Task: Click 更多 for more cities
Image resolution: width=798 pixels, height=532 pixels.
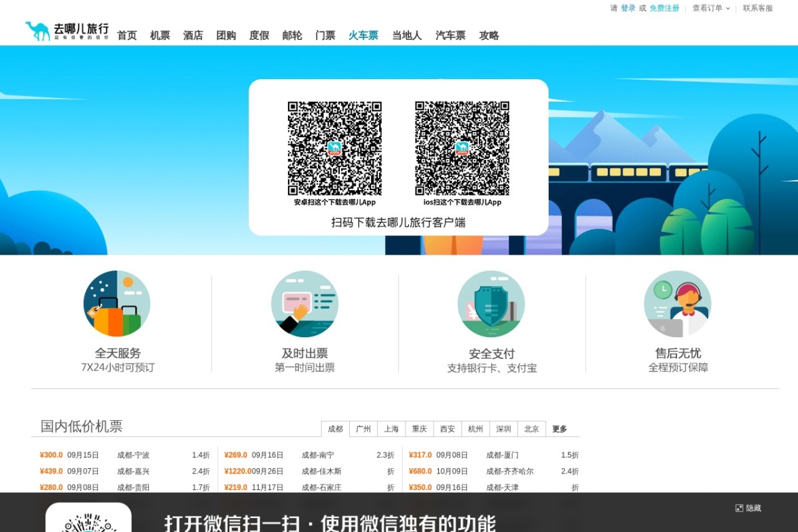Action: tap(559, 429)
